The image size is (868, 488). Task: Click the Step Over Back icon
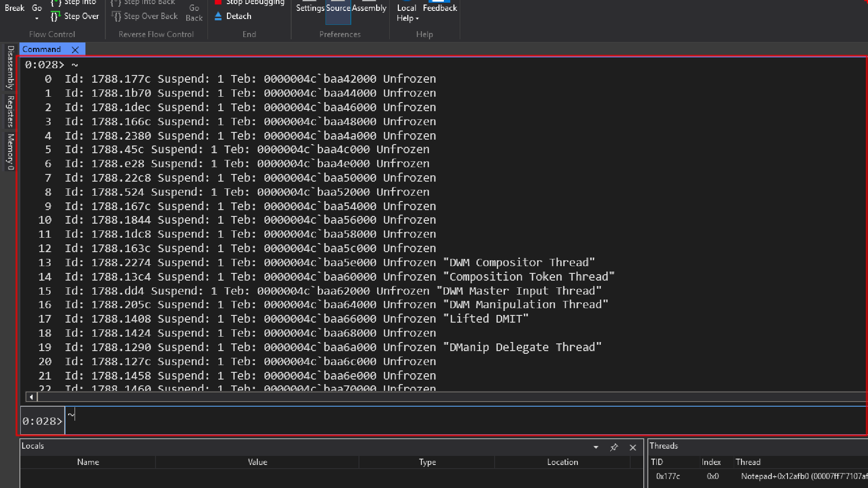pyautogui.click(x=116, y=16)
